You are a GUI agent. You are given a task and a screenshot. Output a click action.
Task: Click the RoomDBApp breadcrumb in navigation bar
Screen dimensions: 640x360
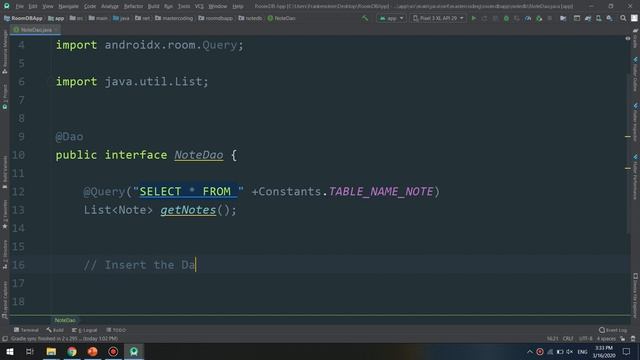point(23,18)
